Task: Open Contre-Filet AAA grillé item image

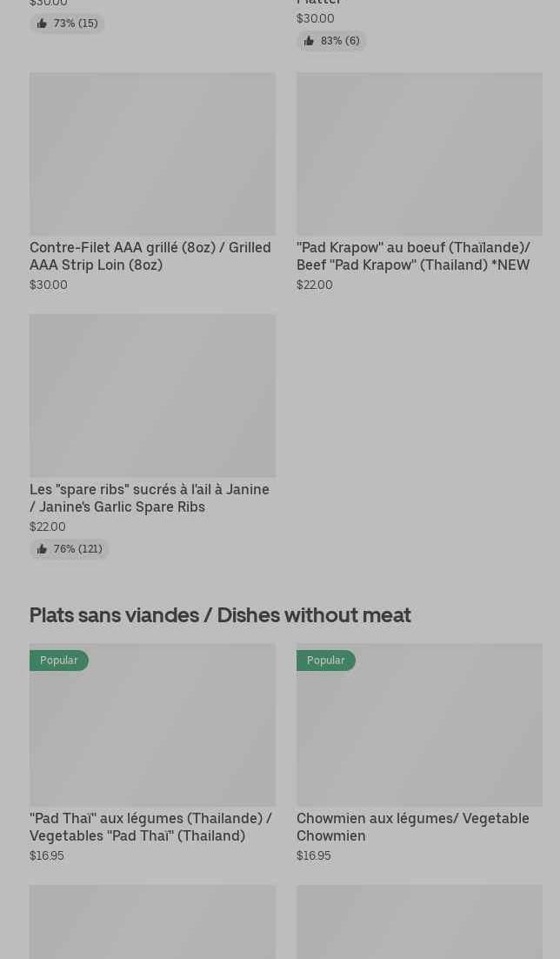Action: [x=152, y=153]
